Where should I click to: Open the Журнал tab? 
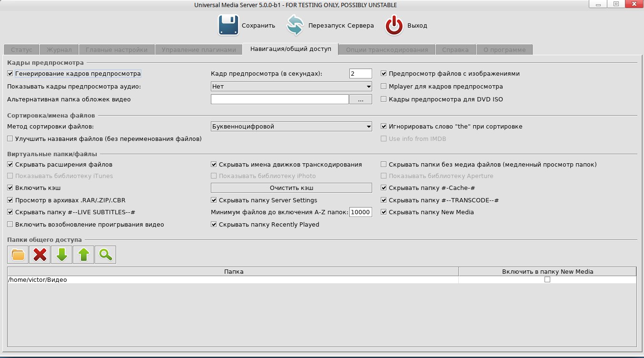pyautogui.click(x=59, y=50)
